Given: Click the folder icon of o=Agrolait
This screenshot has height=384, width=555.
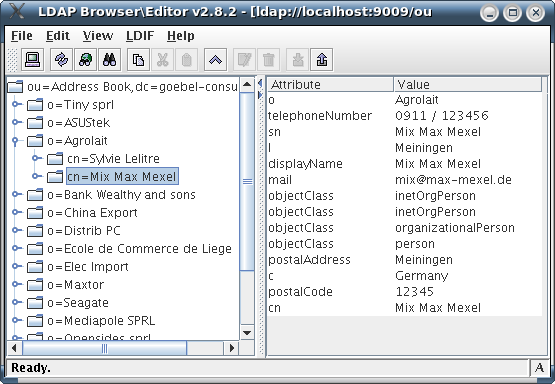Looking at the screenshot, I should click(35, 141).
